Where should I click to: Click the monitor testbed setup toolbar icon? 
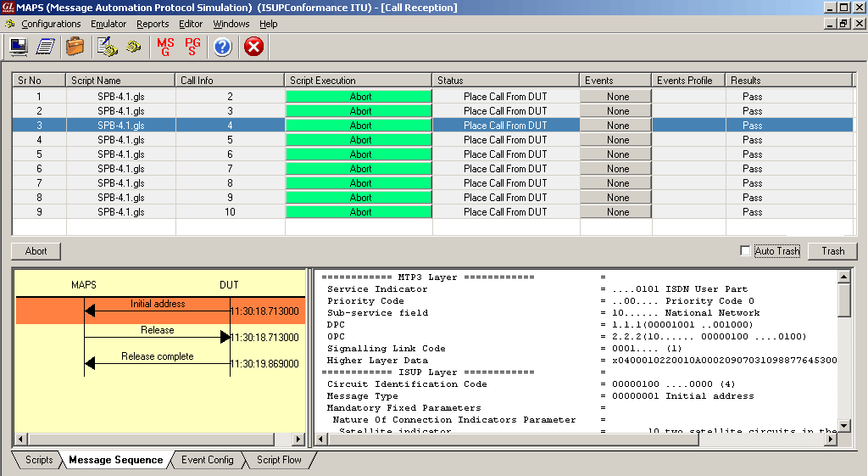[x=19, y=47]
